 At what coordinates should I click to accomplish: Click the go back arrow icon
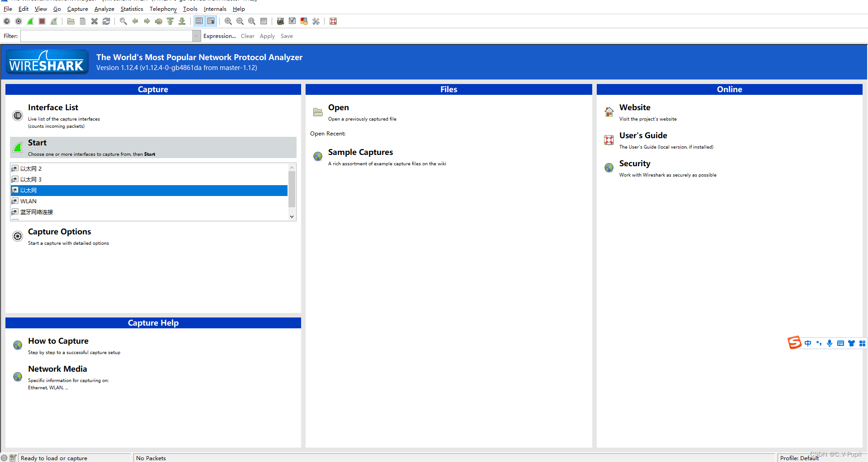[135, 21]
